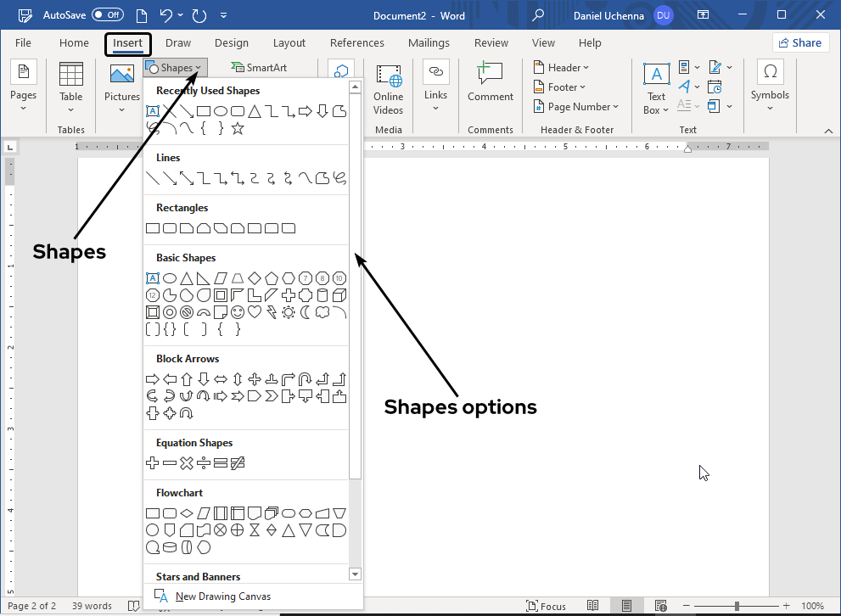
Task: Select the division sign equation shape
Action: point(204,463)
